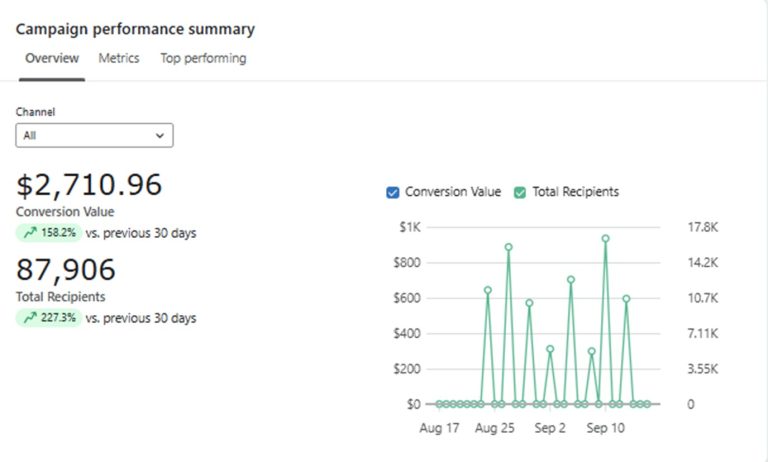
Task: Click the upward trend icon beside 158.2%
Action: [29, 233]
